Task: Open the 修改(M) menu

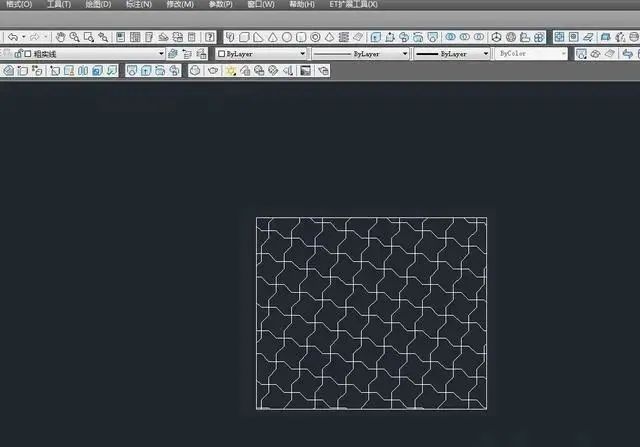Action: click(180, 4)
